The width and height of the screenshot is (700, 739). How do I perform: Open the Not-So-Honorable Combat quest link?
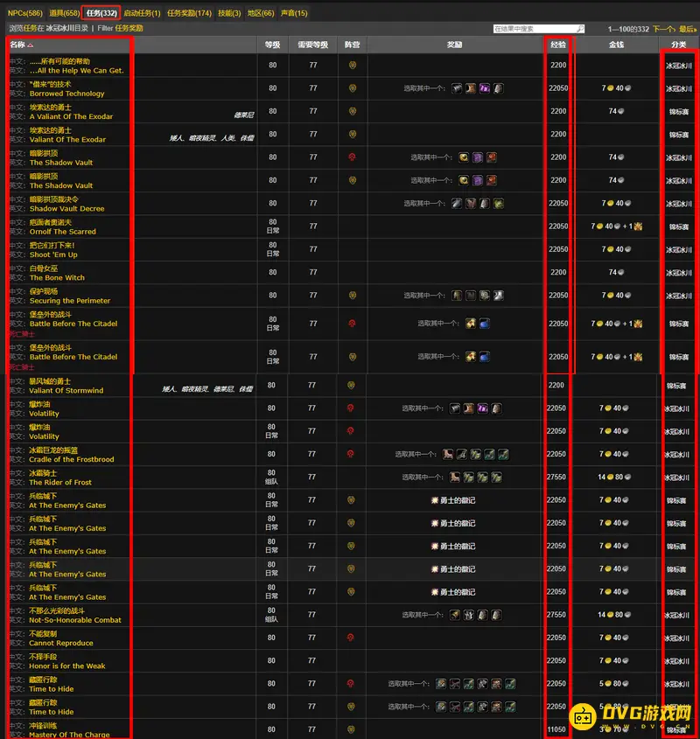click(75, 620)
